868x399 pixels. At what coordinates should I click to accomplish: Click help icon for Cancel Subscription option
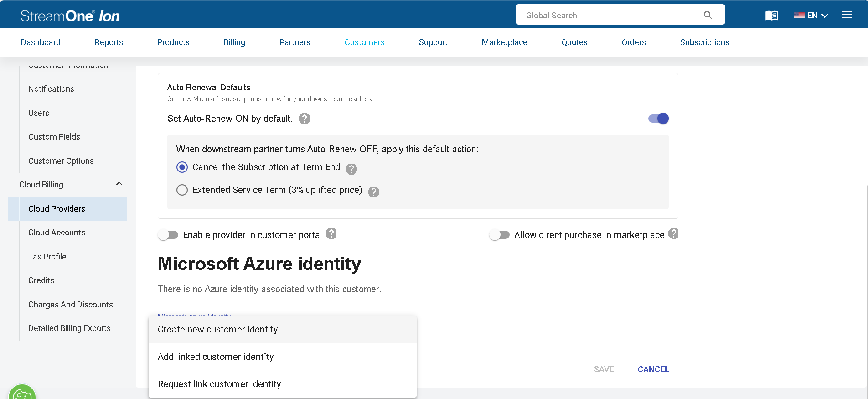pyautogui.click(x=351, y=169)
